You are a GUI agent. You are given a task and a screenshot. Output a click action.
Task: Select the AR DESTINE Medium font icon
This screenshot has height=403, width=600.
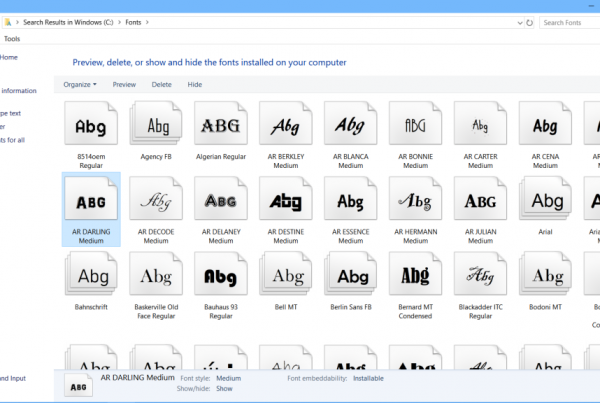coord(285,198)
